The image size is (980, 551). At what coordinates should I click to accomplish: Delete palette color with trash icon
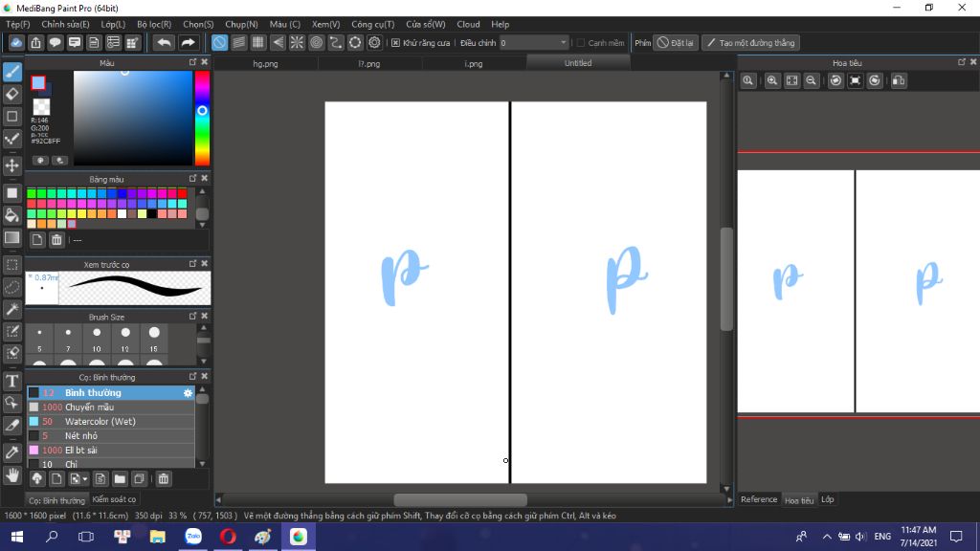point(56,240)
